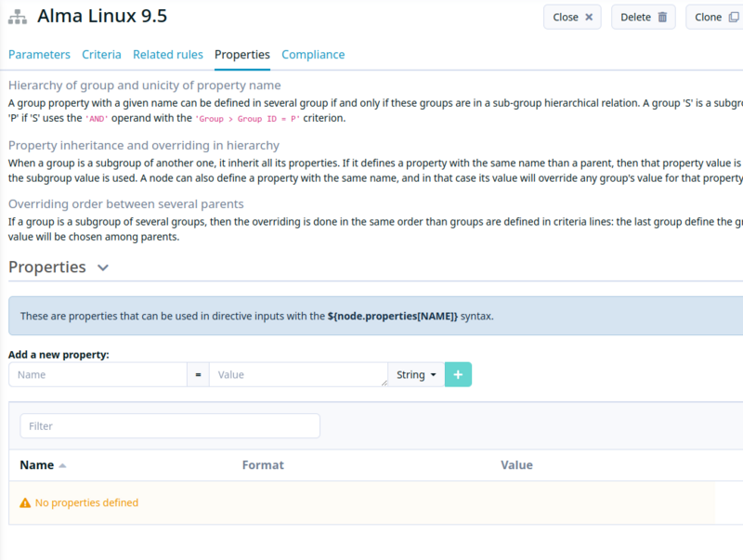Sort by the Name column arrow
743x560 pixels.
[62, 465]
